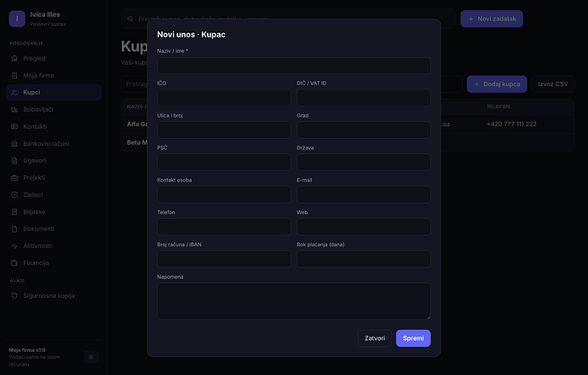This screenshot has width=588, height=375.
Task: Click the Financije wallet icon
Action: [x=14, y=262]
